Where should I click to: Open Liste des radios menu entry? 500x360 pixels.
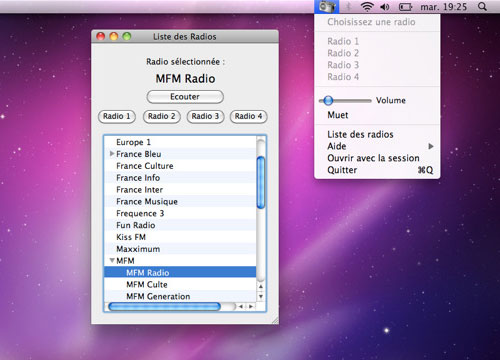[377, 134]
